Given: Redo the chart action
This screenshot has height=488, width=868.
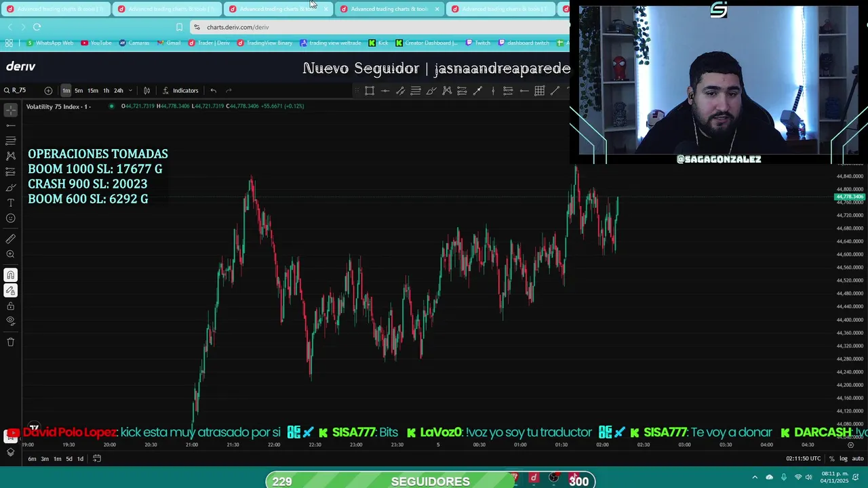Looking at the screenshot, I should [229, 90].
